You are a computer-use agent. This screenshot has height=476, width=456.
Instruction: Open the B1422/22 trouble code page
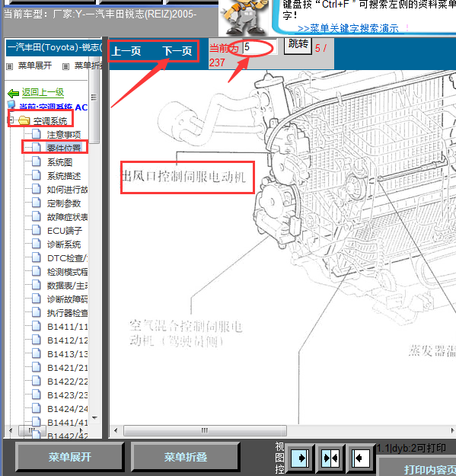click(x=67, y=382)
